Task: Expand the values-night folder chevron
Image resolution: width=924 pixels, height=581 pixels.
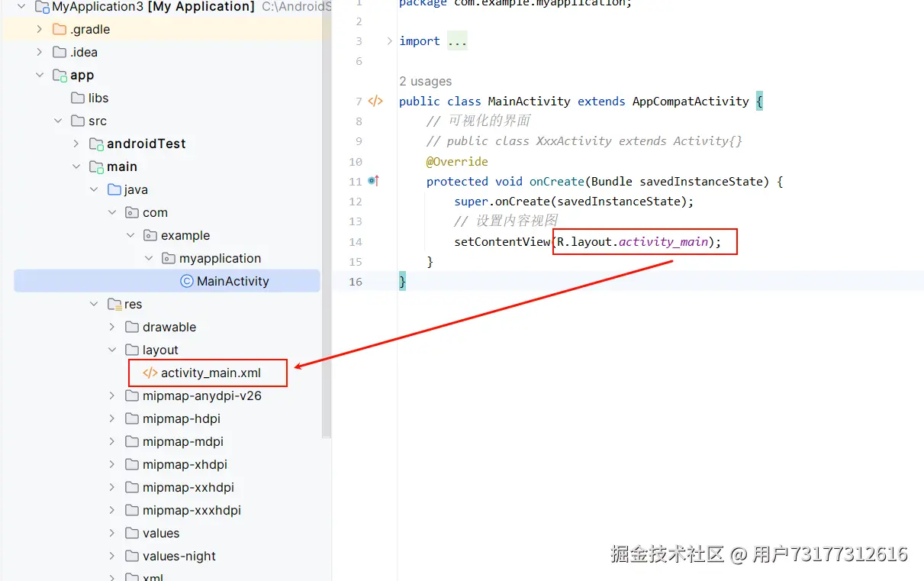Action: [x=113, y=556]
